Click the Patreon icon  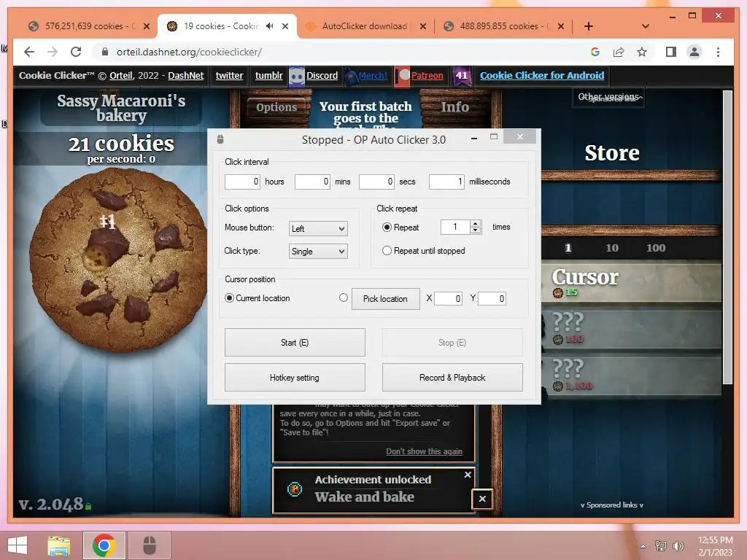(402, 76)
